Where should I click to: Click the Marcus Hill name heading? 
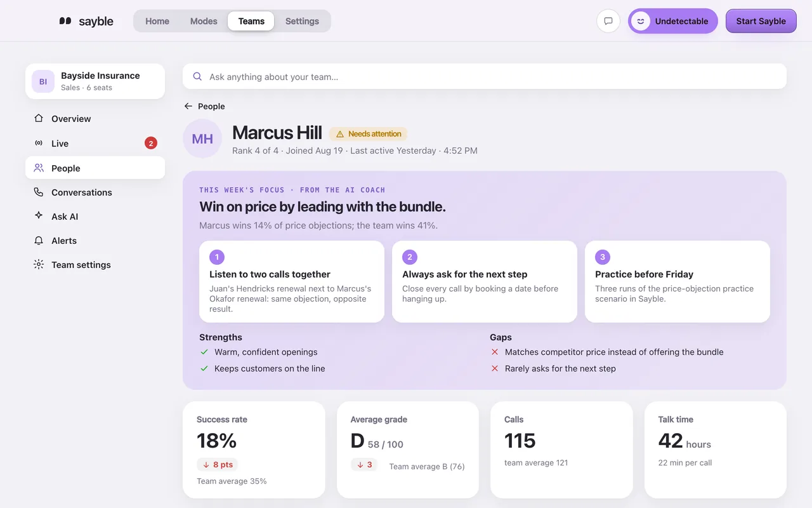click(277, 132)
